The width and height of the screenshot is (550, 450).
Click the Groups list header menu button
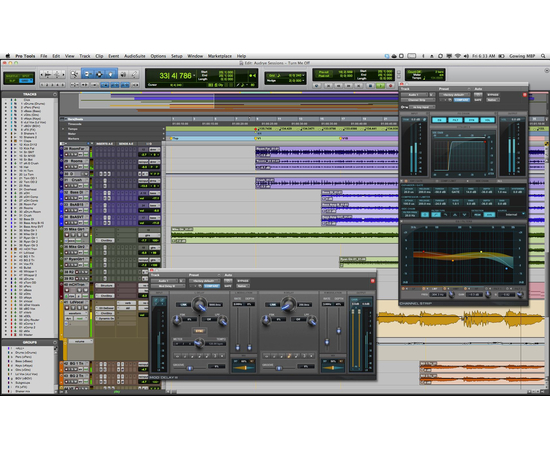coord(55,342)
